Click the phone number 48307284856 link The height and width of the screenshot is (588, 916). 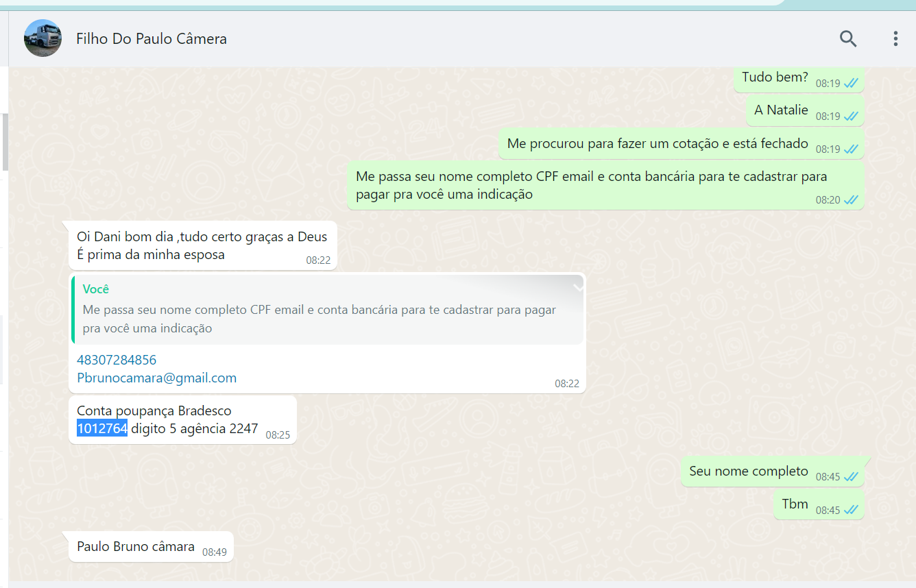coord(117,360)
